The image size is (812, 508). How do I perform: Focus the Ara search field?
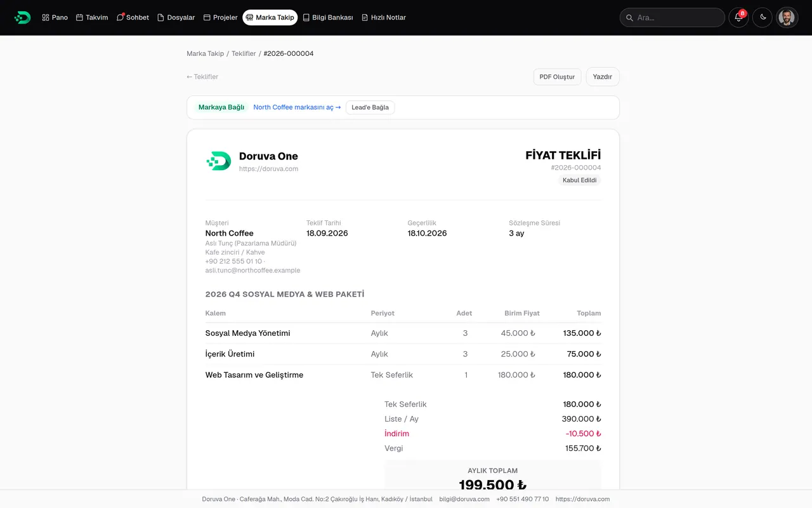[x=672, y=17]
